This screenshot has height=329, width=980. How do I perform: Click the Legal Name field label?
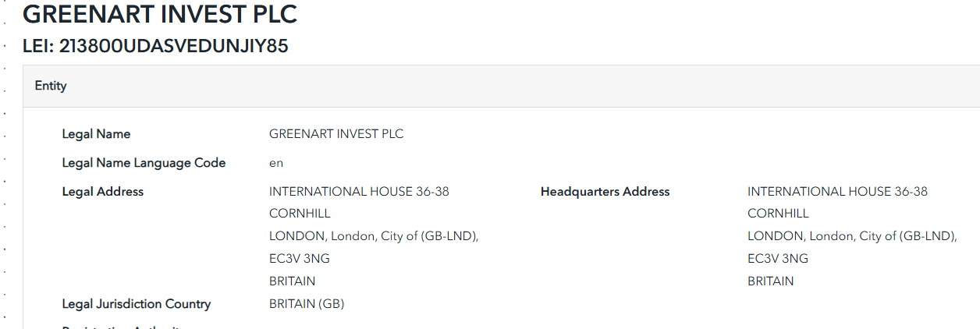pyautogui.click(x=96, y=134)
